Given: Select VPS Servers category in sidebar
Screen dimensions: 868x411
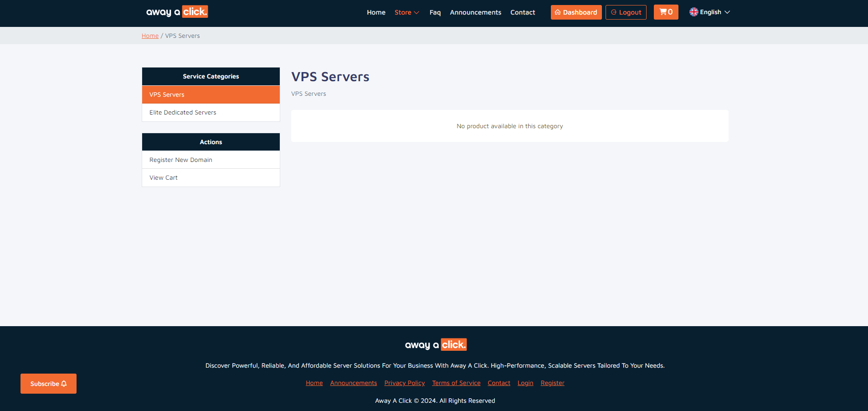Looking at the screenshot, I should [x=211, y=94].
